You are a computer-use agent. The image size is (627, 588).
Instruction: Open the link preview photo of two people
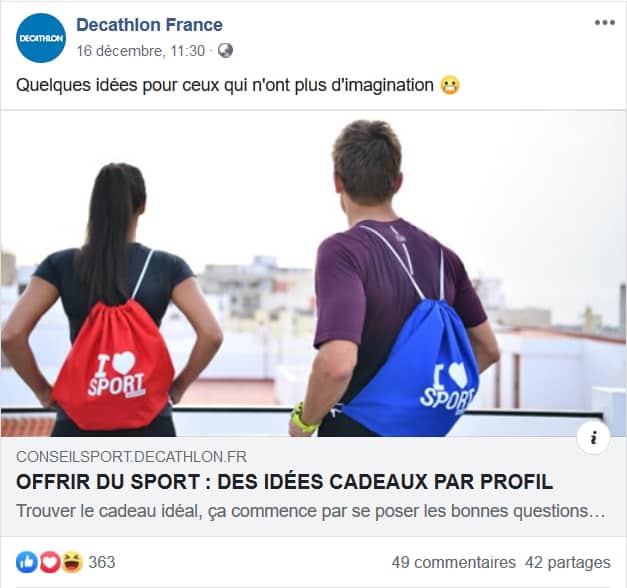point(314,274)
